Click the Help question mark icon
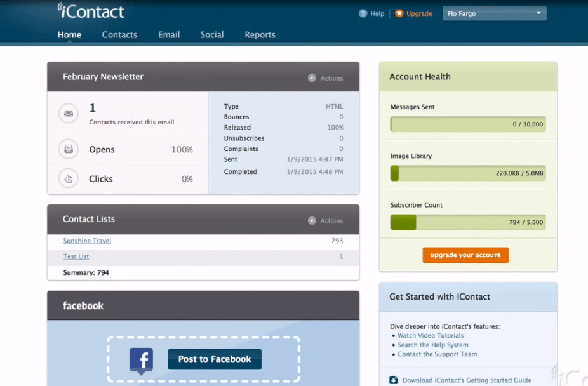The height and width of the screenshot is (386, 588). tap(363, 13)
